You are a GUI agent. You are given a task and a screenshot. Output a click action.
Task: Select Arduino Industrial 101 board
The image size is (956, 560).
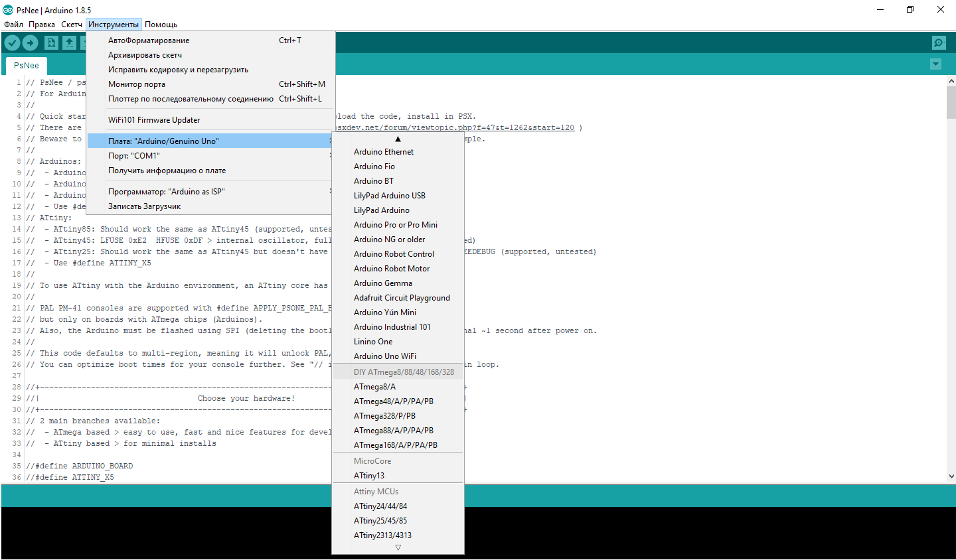pyautogui.click(x=398, y=327)
